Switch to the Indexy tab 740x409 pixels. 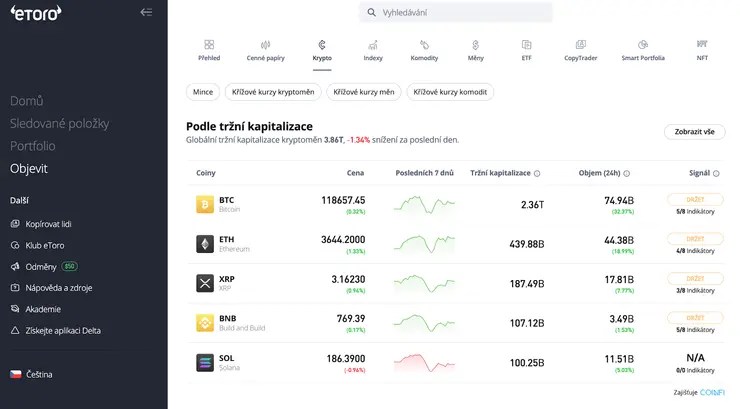click(373, 50)
